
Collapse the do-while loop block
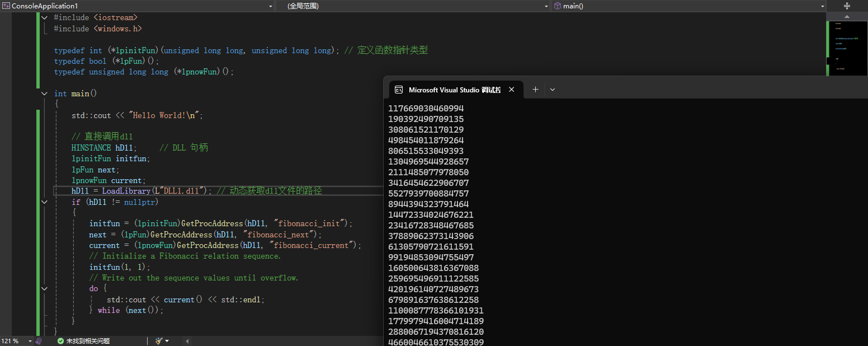click(45, 288)
